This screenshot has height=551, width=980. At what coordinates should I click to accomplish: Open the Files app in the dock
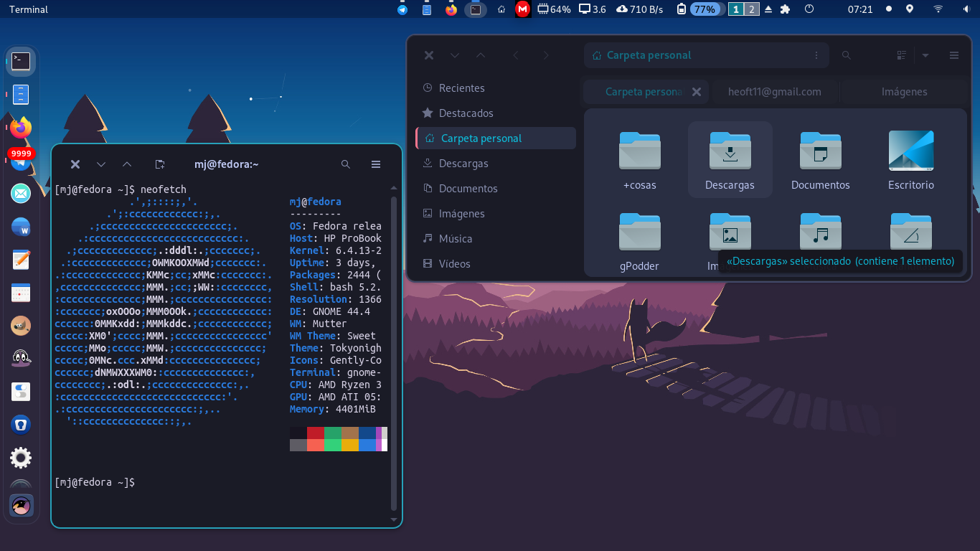point(21,95)
